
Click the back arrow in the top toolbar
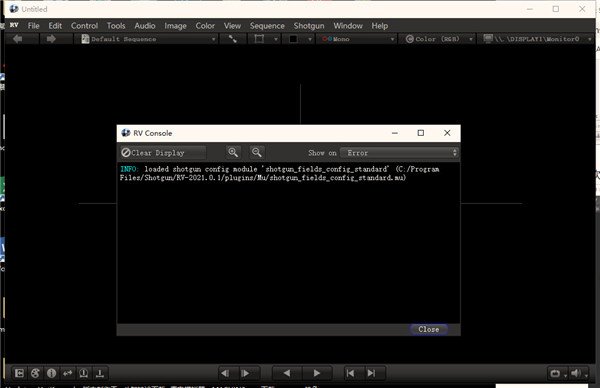(18, 39)
